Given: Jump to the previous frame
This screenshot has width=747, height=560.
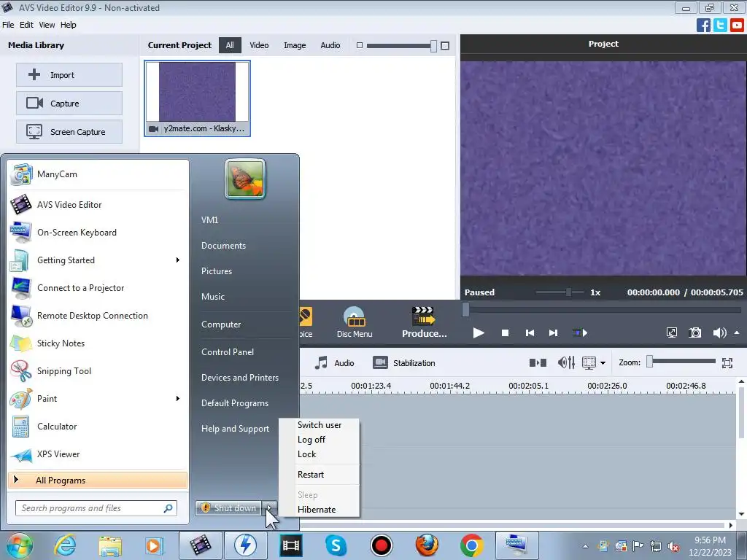Looking at the screenshot, I should point(530,332).
